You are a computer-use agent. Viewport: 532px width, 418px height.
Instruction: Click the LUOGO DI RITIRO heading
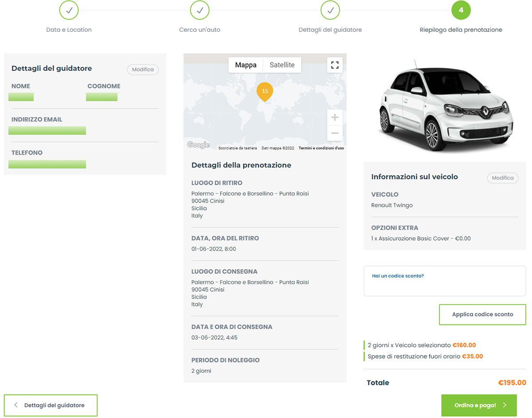(217, 183)
